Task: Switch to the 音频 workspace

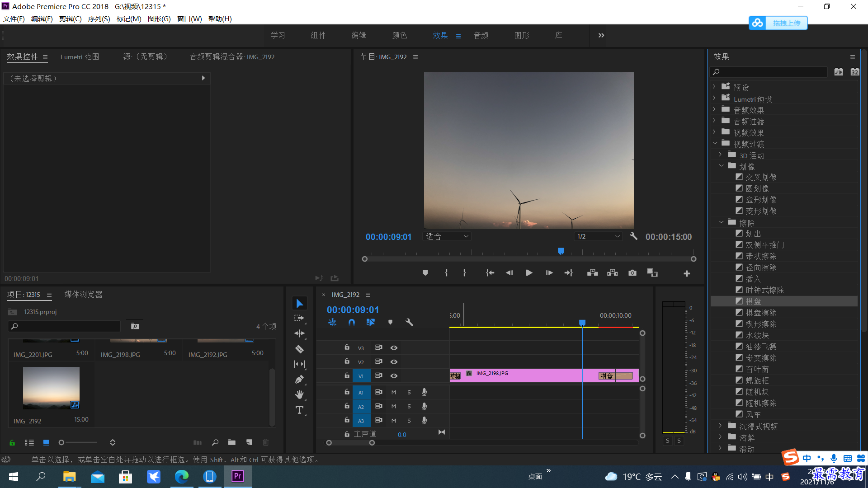Action: point(481,35)
